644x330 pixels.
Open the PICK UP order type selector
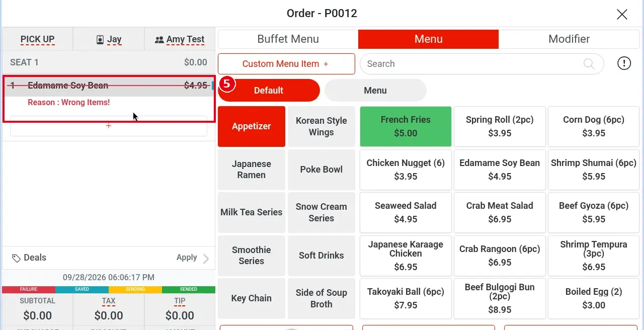tap(38, 39)
